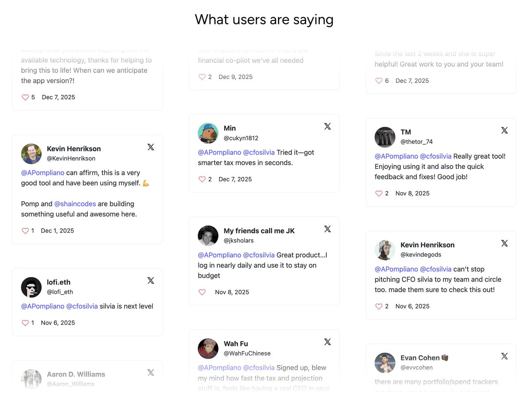Click the X icon on lofi.eth's card

151,281
